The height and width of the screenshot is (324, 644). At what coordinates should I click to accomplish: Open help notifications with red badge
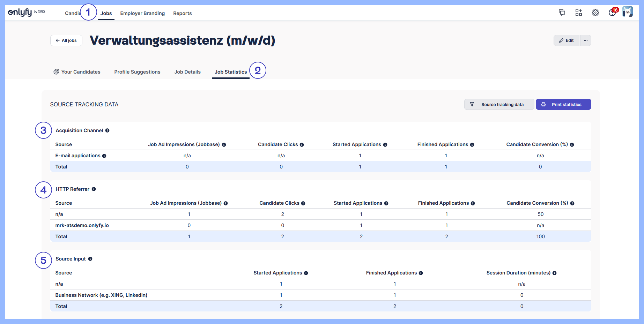612,13
